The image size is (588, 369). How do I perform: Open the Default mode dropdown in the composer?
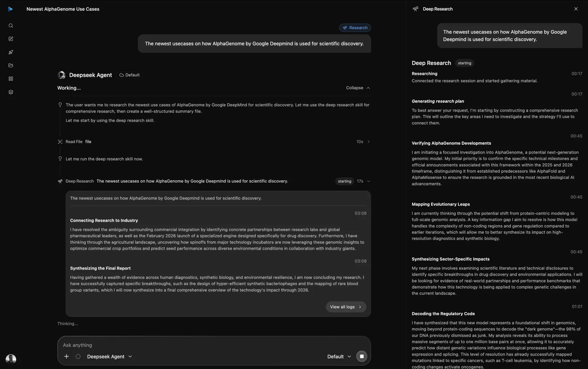pos(339,357)
